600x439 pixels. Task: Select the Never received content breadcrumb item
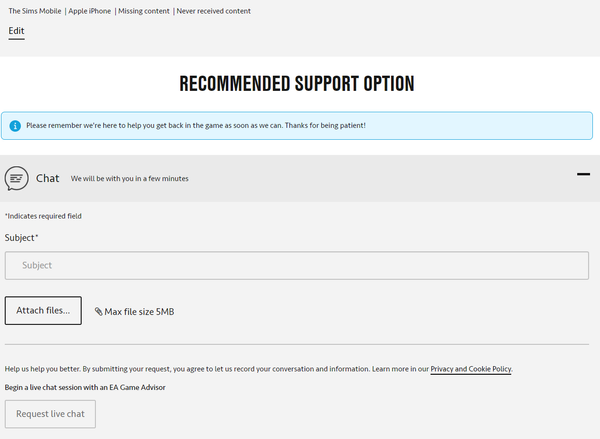tap(214, 11)
